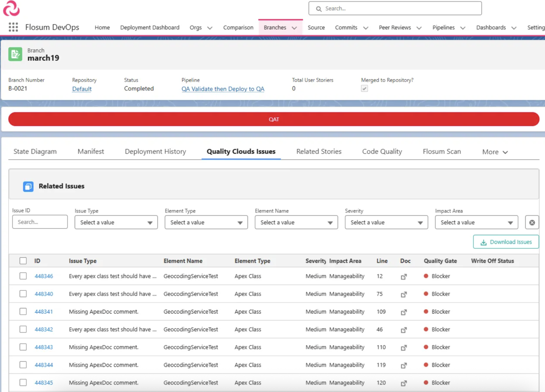Click the search magnifier in the global search bar
The height and width of the screenshot is (392, 545).
[x=318, y=8]
